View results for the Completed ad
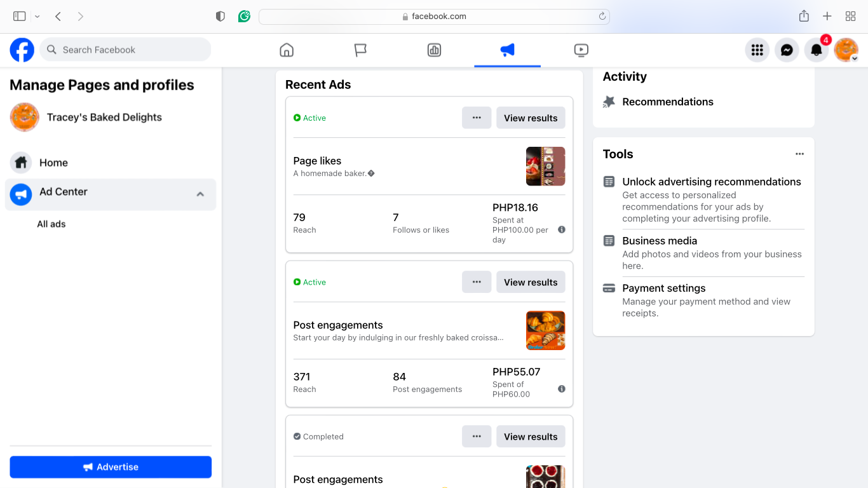Viewport: 868px width, 488px height. [531, 437]
